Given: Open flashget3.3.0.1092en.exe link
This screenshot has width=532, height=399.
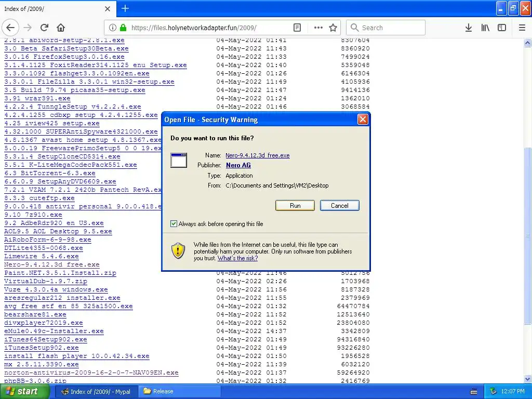Looking at the screenshot, I should 77,73.
